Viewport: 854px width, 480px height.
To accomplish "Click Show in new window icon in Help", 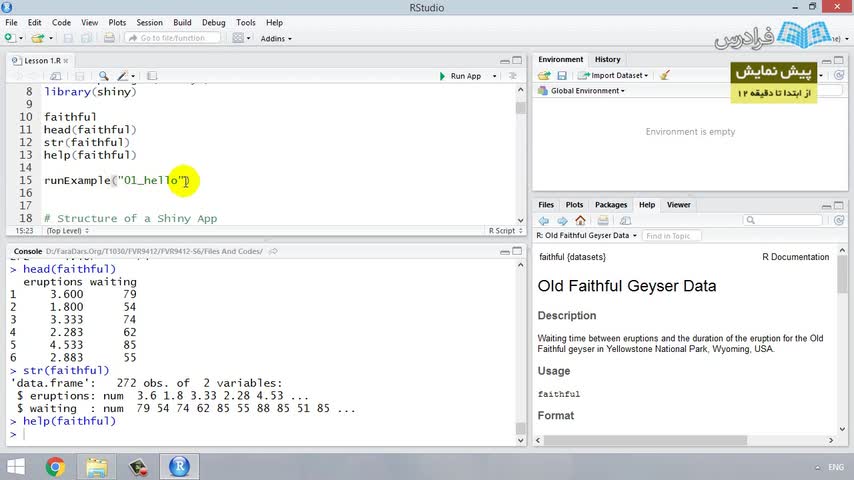I will tap(625, 221).
